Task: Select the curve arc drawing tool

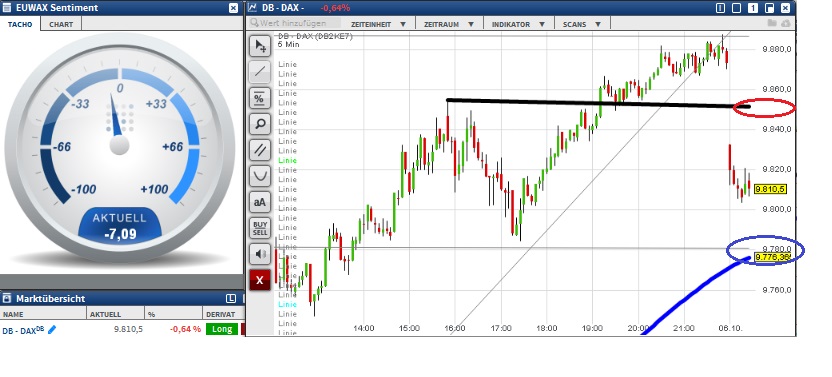Action: click(260, 176)
